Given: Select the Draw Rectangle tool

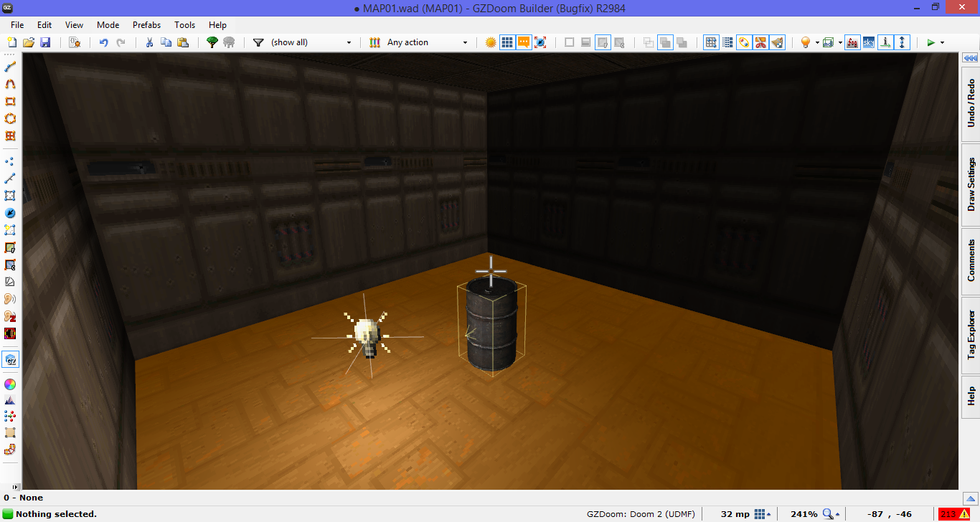Looking at the screenshot, I should (10, 101).
